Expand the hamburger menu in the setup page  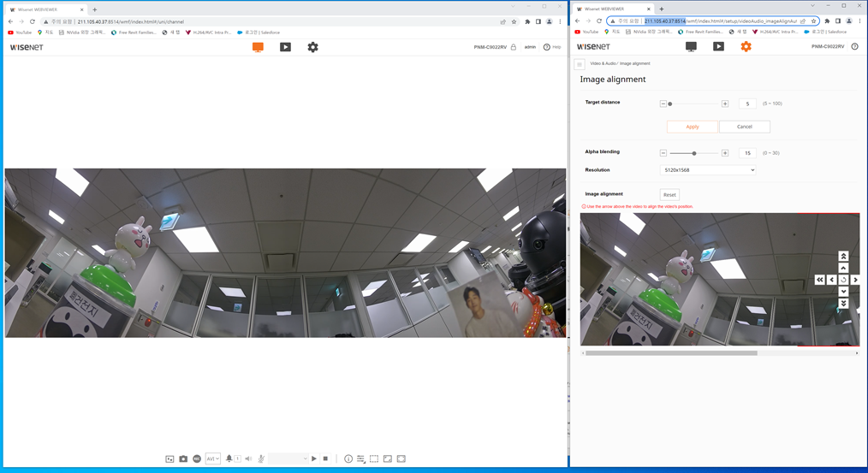click(x=580, y=64)
